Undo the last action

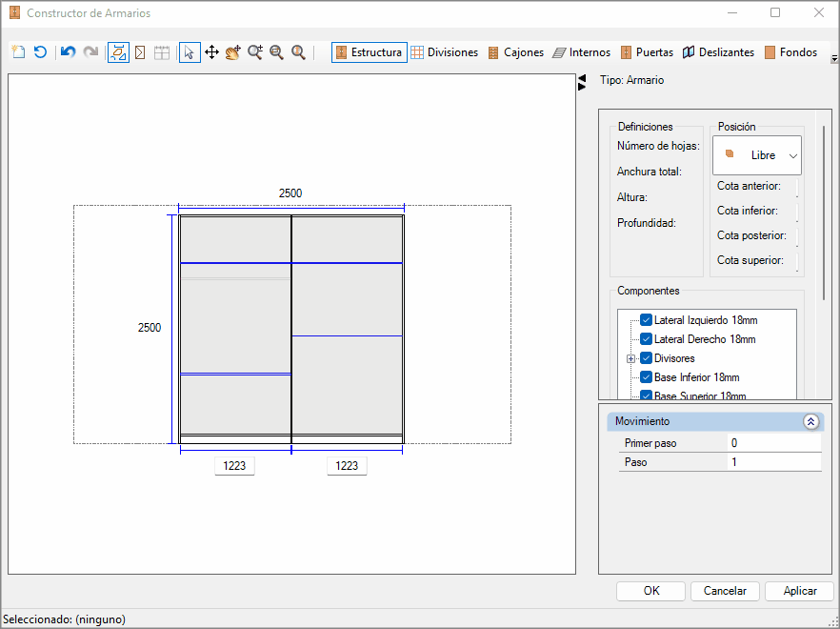click(68, 52)
